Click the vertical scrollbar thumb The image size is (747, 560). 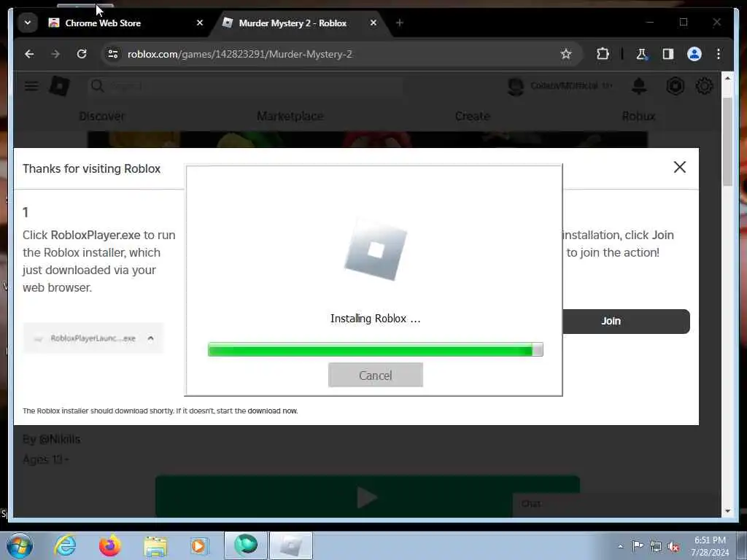tap(727, 141)
